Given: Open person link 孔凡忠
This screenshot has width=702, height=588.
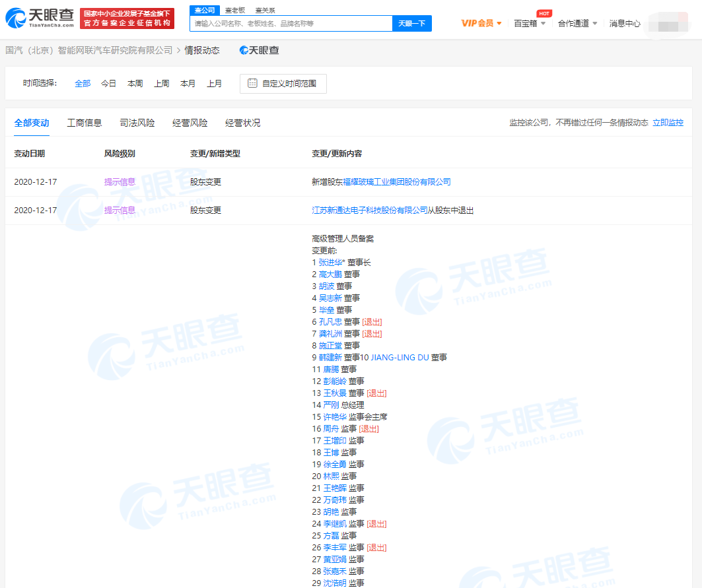Looking at the screenshot, I should (330, 322).
